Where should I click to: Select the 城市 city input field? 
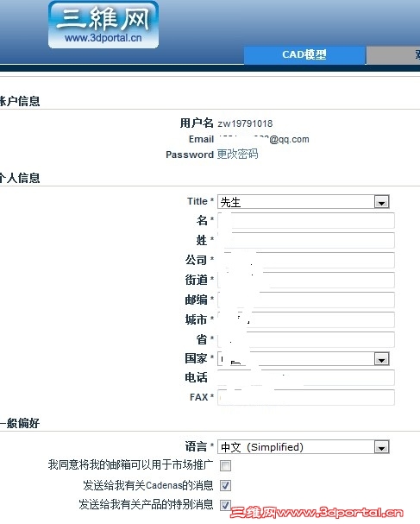tap(306, 319)
